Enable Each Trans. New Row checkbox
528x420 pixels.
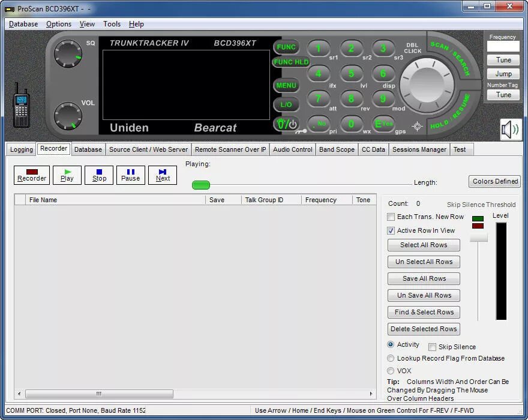(x=391, y=217)
